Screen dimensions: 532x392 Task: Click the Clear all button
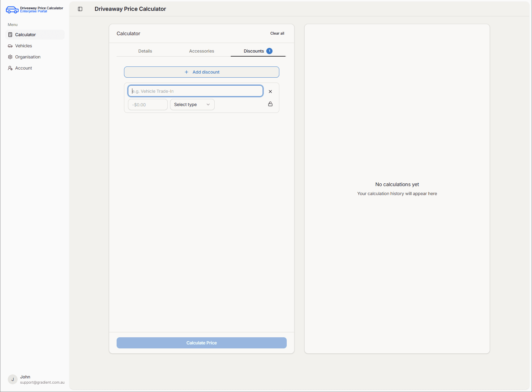pos(277,33)
